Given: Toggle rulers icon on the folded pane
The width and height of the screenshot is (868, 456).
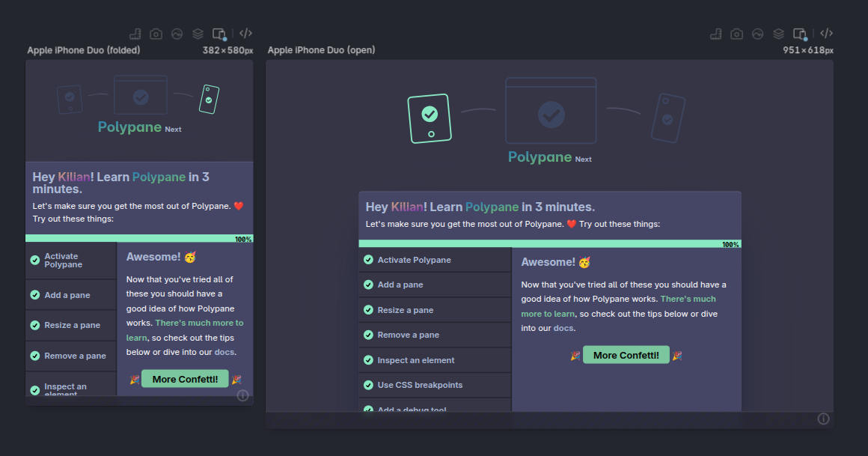Looking at the screenshot, I should point(135,34).
